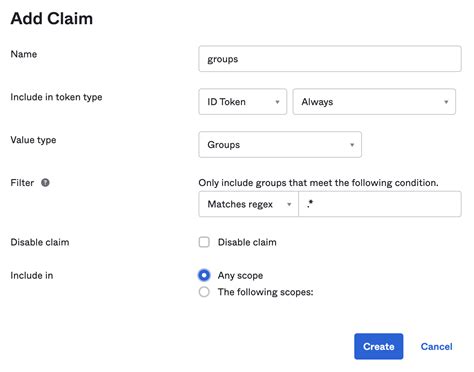Open the ID Token type dropdown

click(x=243, y=102)
